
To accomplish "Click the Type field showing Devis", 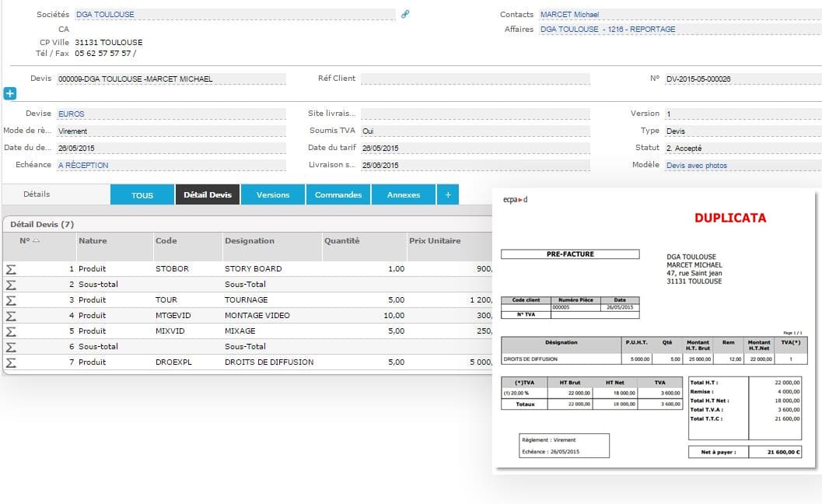I will [x=743, y=131].
